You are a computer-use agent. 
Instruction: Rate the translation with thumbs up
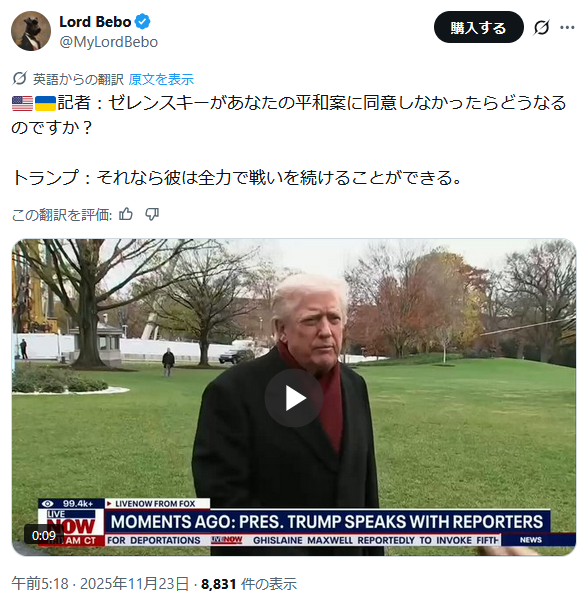click(126, 214)
